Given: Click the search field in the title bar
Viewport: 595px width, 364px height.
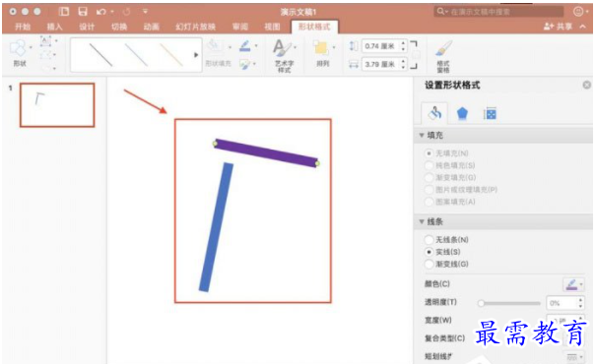Looking at the screenshot, I should point(498,12).
